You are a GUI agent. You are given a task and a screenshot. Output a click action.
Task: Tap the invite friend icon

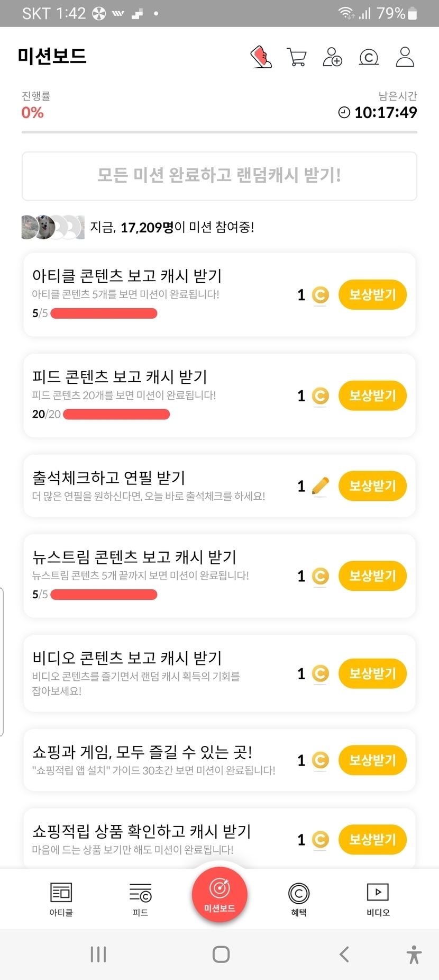(332, 57)
